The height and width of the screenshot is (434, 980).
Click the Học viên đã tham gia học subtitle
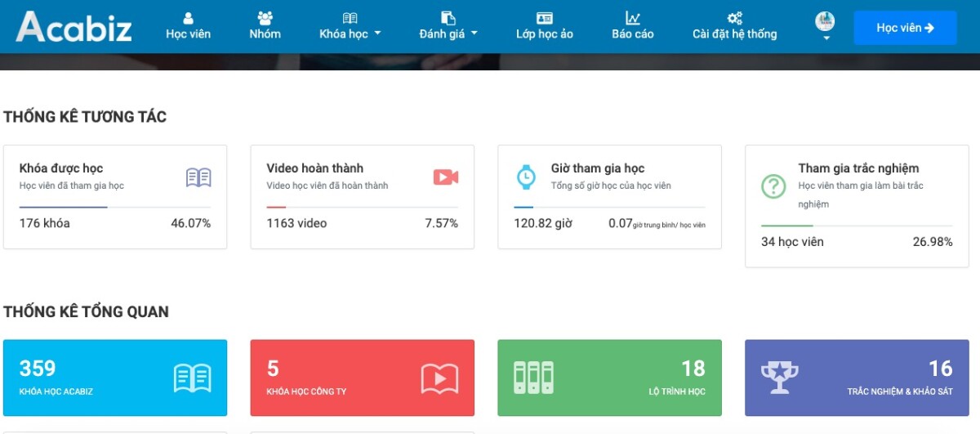(x=72, y=186)
